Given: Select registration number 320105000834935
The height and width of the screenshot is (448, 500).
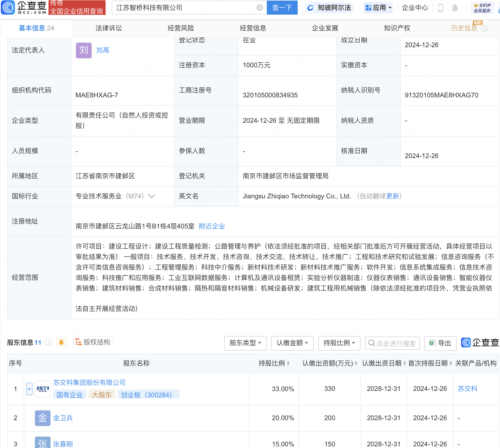Looking at the screenshot, I should [270, 95].
